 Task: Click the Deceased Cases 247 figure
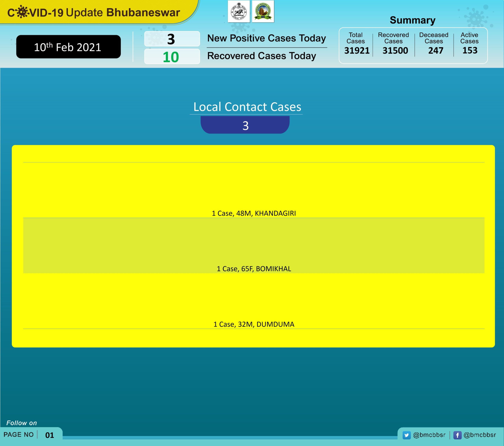[x=435, y=51]
